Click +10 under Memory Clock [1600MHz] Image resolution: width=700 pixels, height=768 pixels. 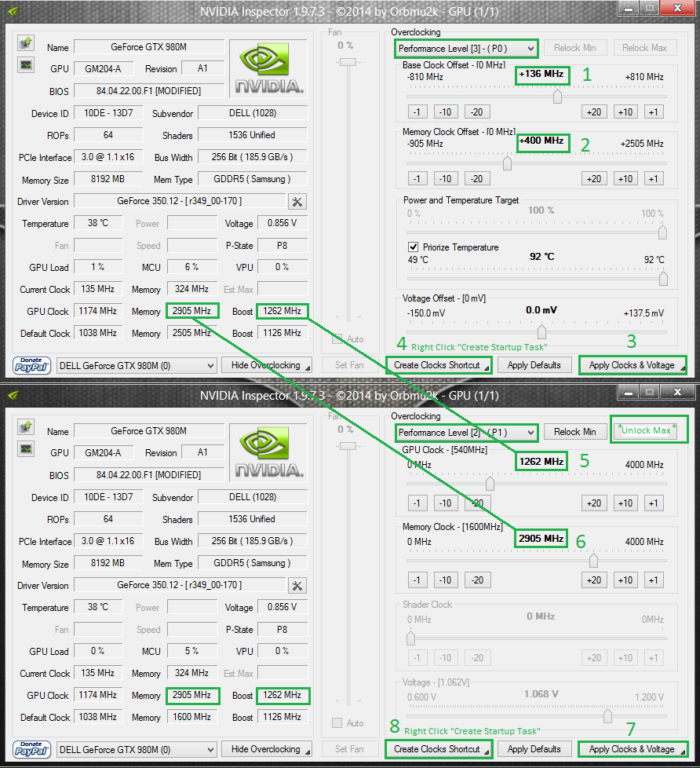tap(625, 580)
